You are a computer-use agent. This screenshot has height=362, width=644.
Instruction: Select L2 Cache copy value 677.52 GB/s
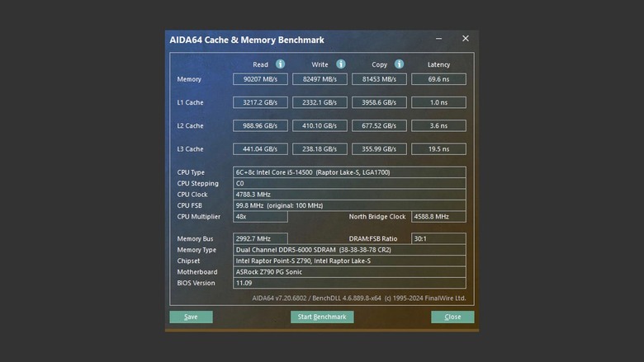click(379, 126)
